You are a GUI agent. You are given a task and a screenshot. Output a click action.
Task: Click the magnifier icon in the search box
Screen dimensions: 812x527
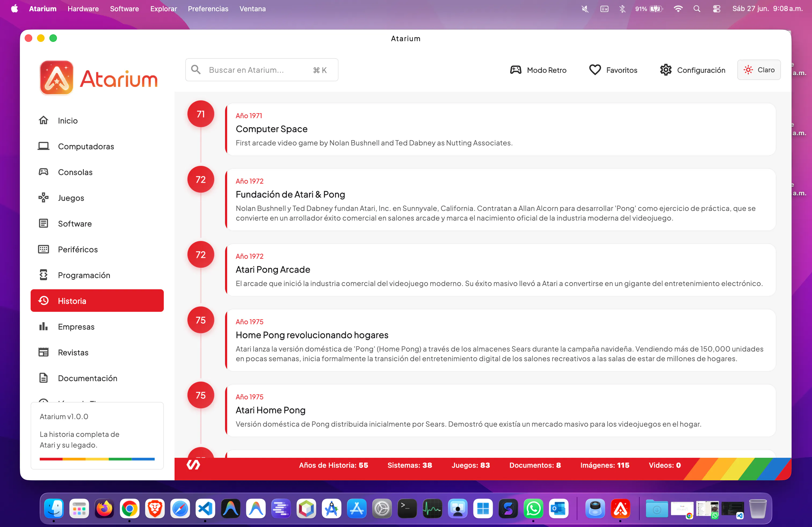click(196, 69)
